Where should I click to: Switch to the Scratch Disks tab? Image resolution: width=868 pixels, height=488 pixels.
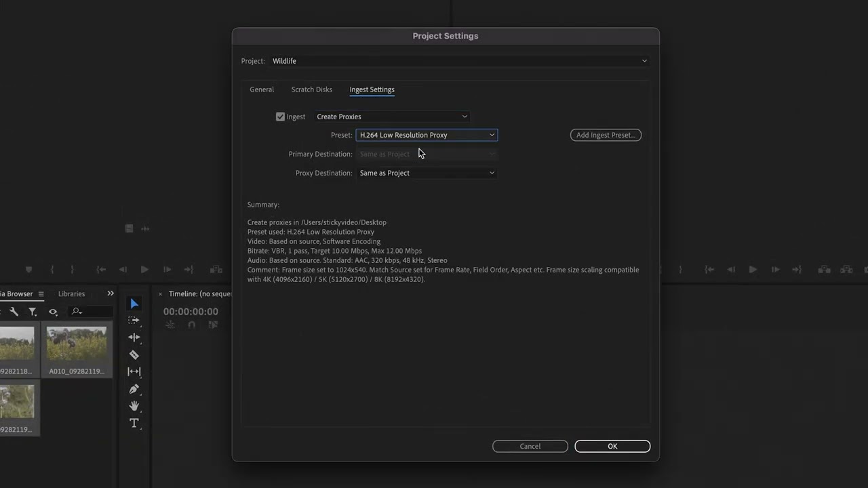coord(312,89)
